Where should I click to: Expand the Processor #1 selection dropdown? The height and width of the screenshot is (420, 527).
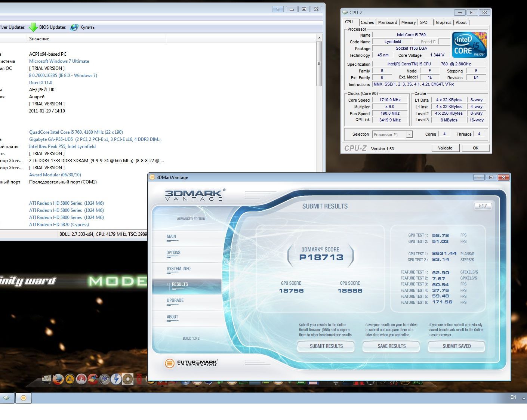tap(392, 135)
